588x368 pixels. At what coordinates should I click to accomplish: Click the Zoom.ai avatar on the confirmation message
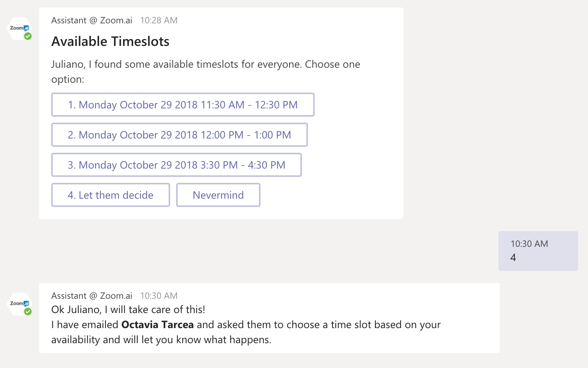(19, 304)
